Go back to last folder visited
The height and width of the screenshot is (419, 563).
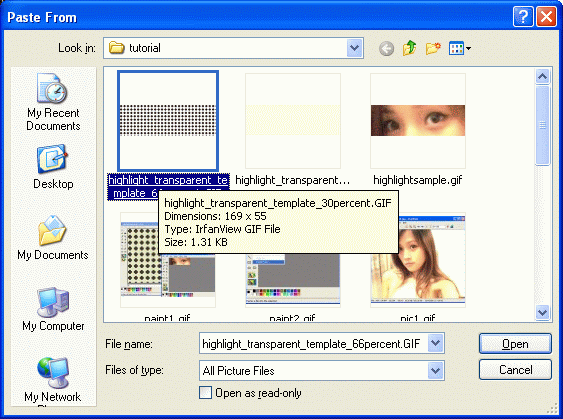pos(386,48)
